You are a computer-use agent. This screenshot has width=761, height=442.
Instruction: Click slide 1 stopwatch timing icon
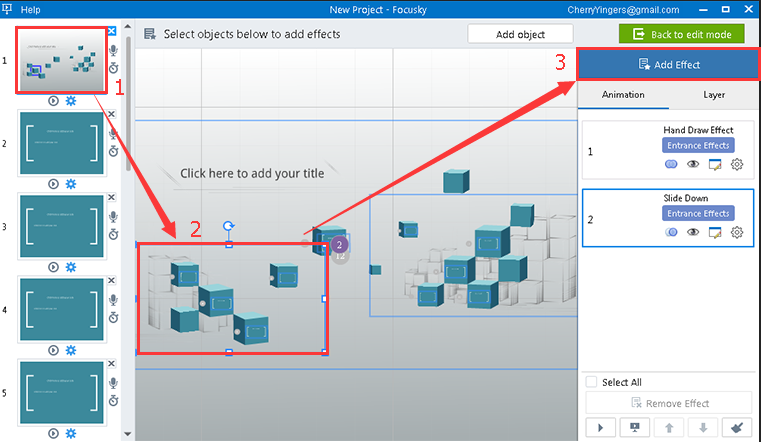(113, 67)
